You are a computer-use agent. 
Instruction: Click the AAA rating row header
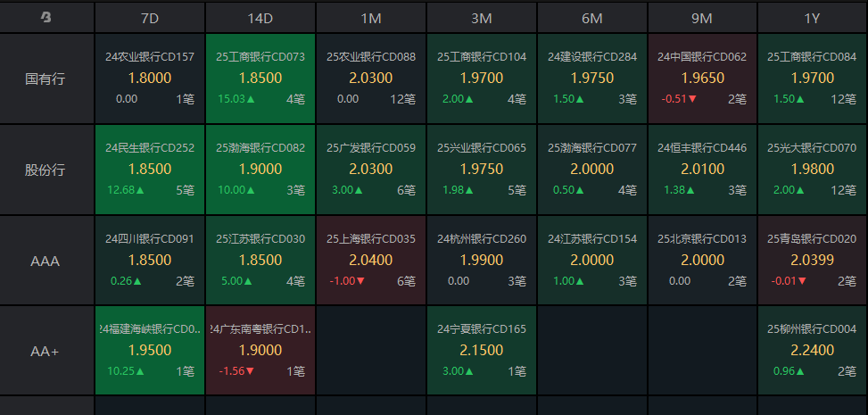(x=46, y=261)
